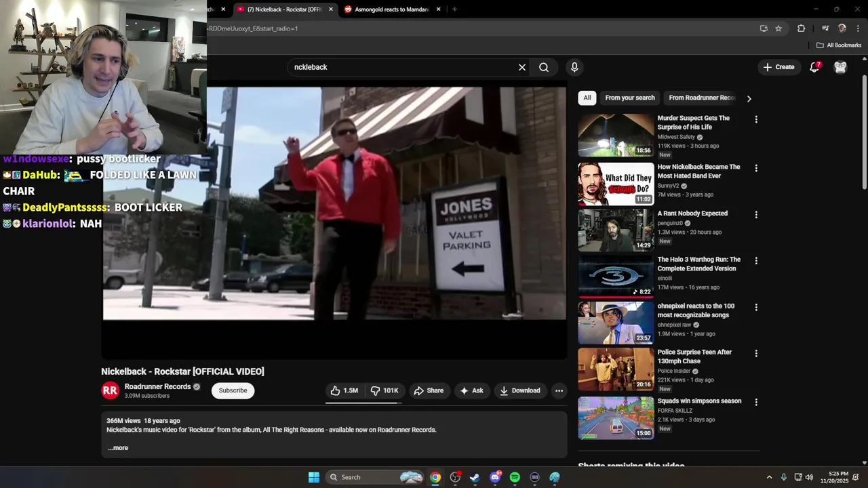Viewport: 868px width, 488px height.
Task: Open Spotify from the taskbar
Action: 515,477
